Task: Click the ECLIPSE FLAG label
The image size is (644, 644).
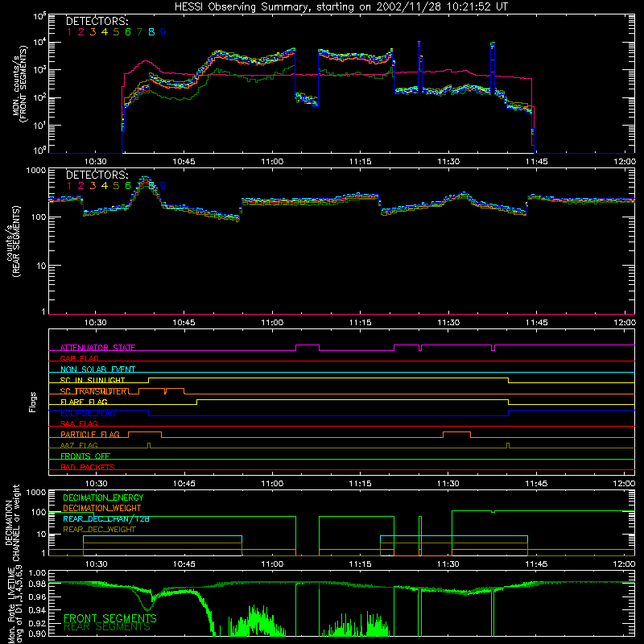Action: coord(88,413)
